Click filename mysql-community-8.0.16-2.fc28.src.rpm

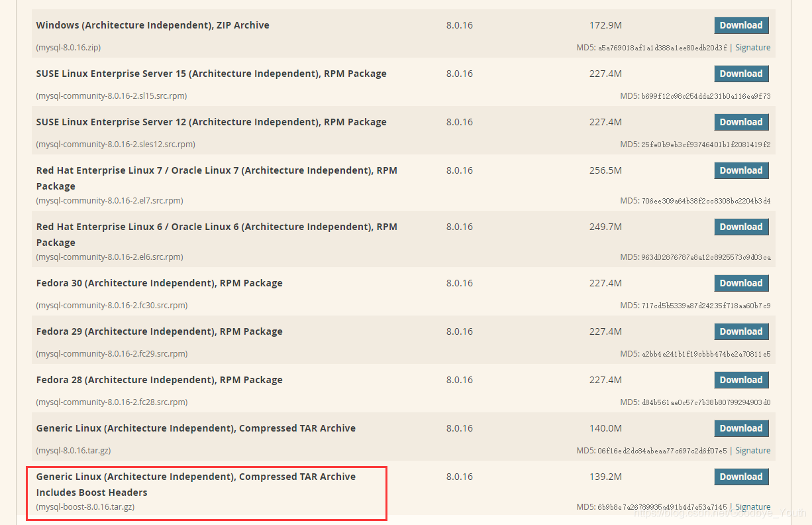click(111, 402)
